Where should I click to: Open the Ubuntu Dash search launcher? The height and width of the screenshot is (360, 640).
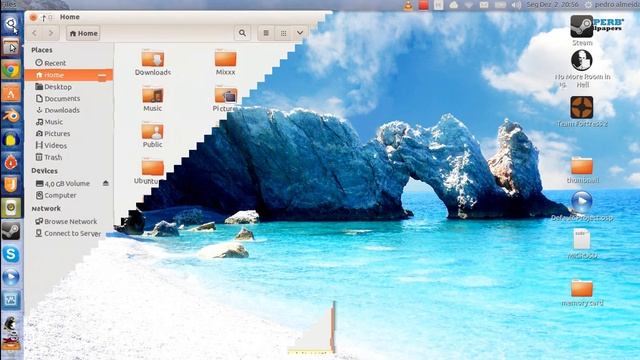pyautogui.click(x=11, y=24)
